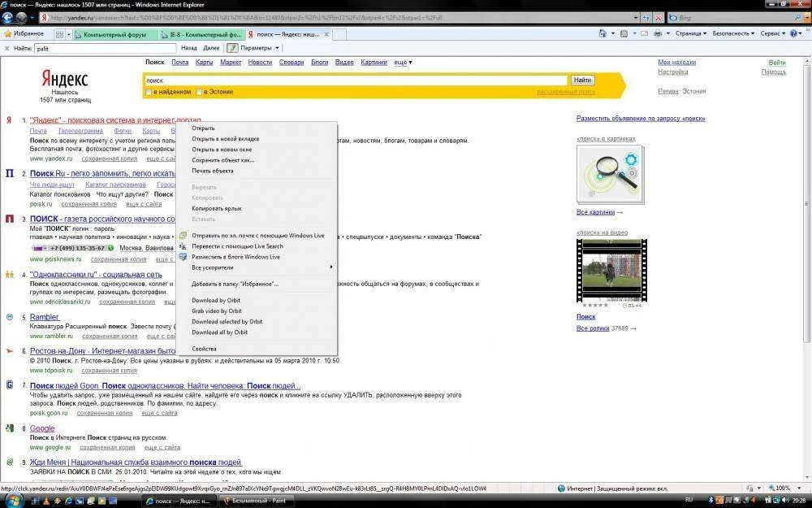Screen dimensions: 812x508
Task: Select 'Добавить в папку Избранное...' menu item
Action: pyautogui.click(x=235, y=284)
